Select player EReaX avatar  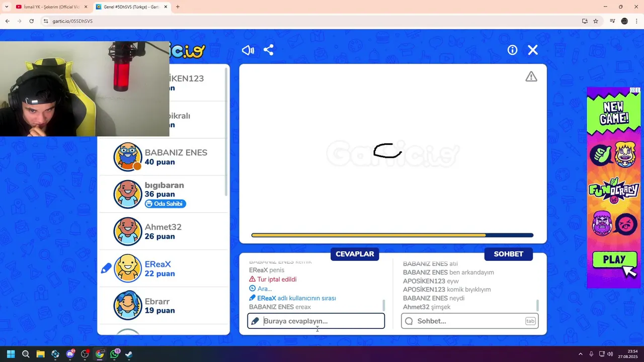point(128,268)
